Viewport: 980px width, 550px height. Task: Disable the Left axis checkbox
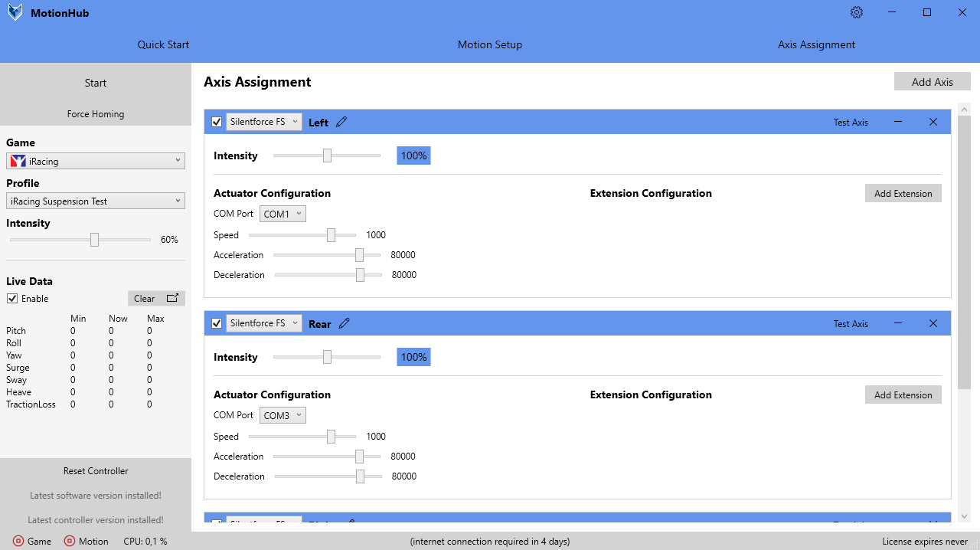point(217,122)
